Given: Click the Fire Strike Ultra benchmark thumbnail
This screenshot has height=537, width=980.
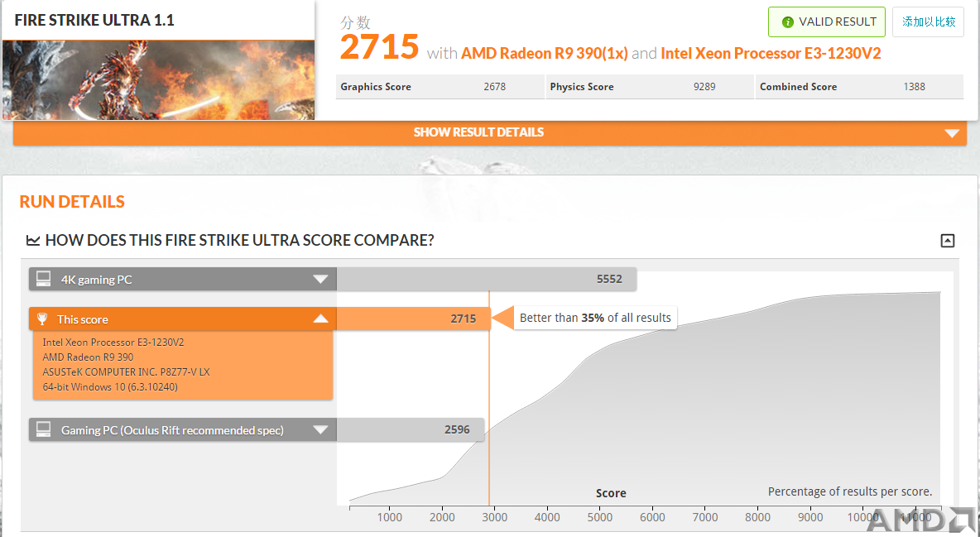Looking at the screenshot, I should click(159, 80).
